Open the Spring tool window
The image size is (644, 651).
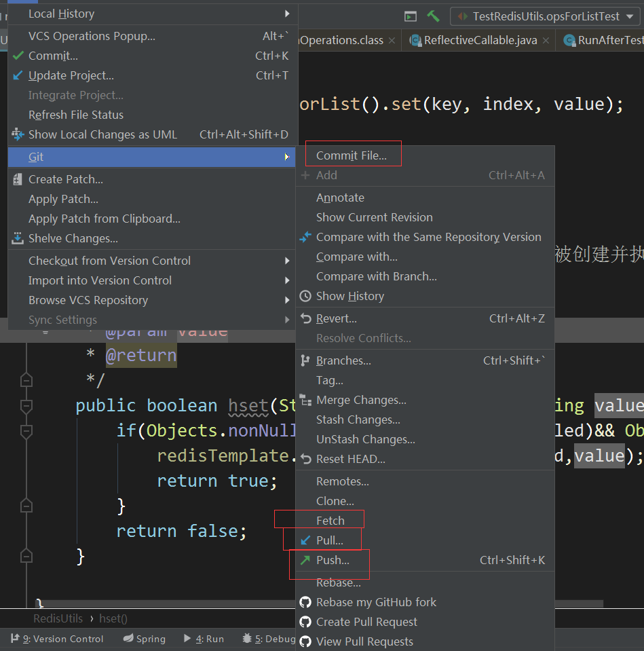[x=144, y=639]
